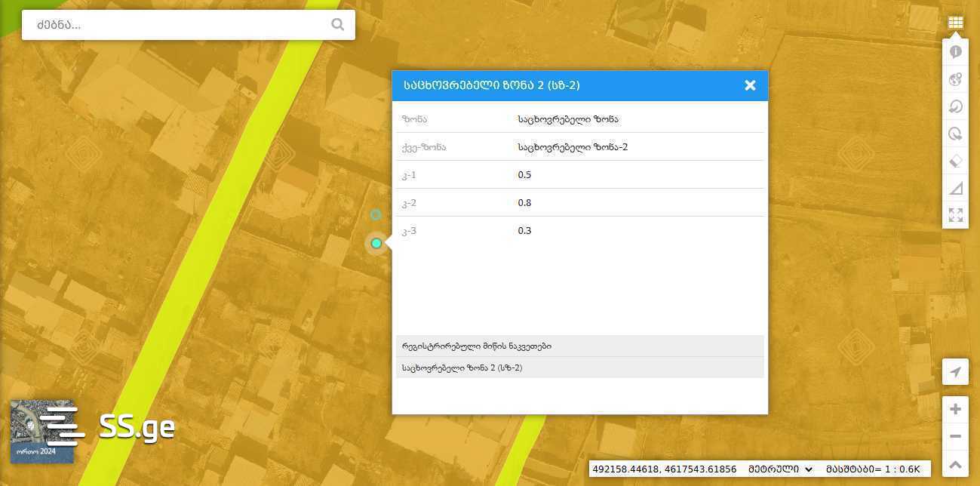Click the clockwise rotate arrow icon

(955, 134)
